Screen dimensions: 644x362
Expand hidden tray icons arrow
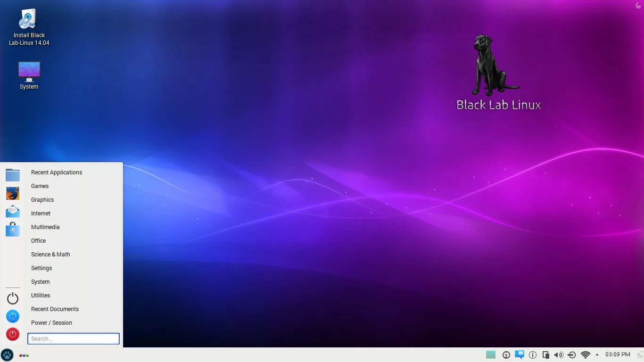(597, 354)
